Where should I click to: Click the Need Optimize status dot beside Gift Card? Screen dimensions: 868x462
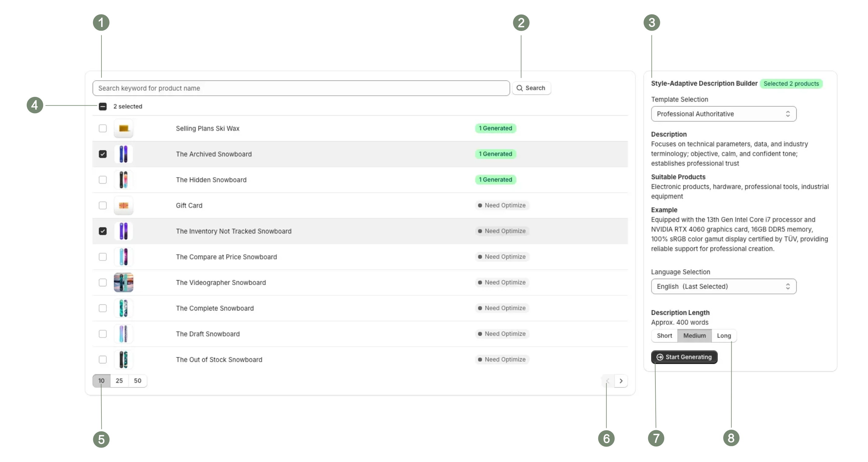pos(480,206)
